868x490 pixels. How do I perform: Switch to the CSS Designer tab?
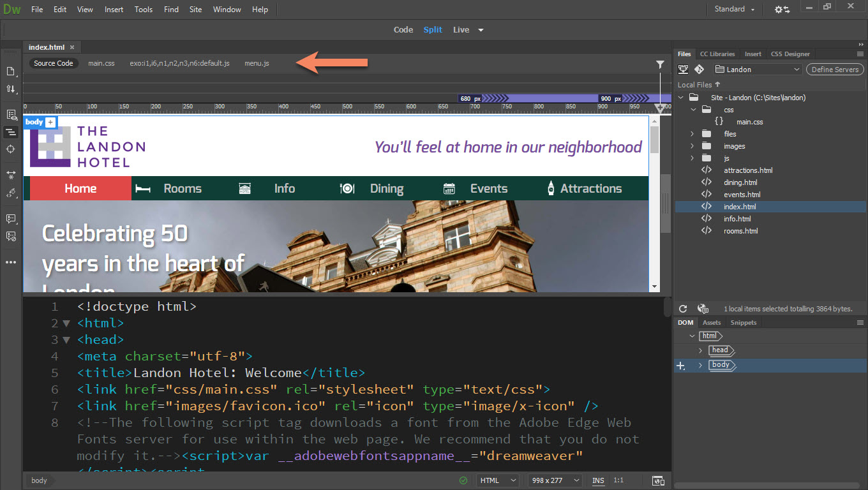[790, 54]
